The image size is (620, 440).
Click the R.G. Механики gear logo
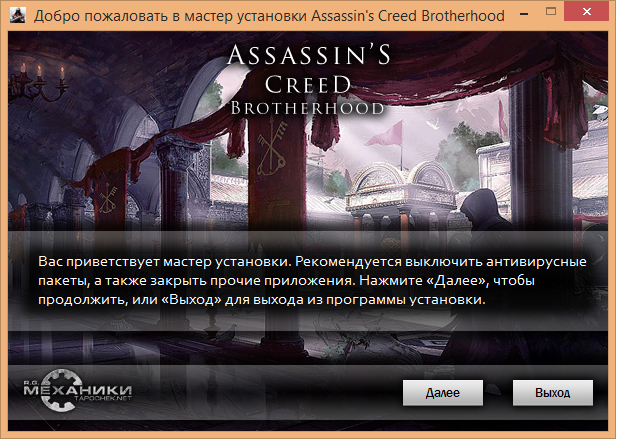(x=77, y=391)
